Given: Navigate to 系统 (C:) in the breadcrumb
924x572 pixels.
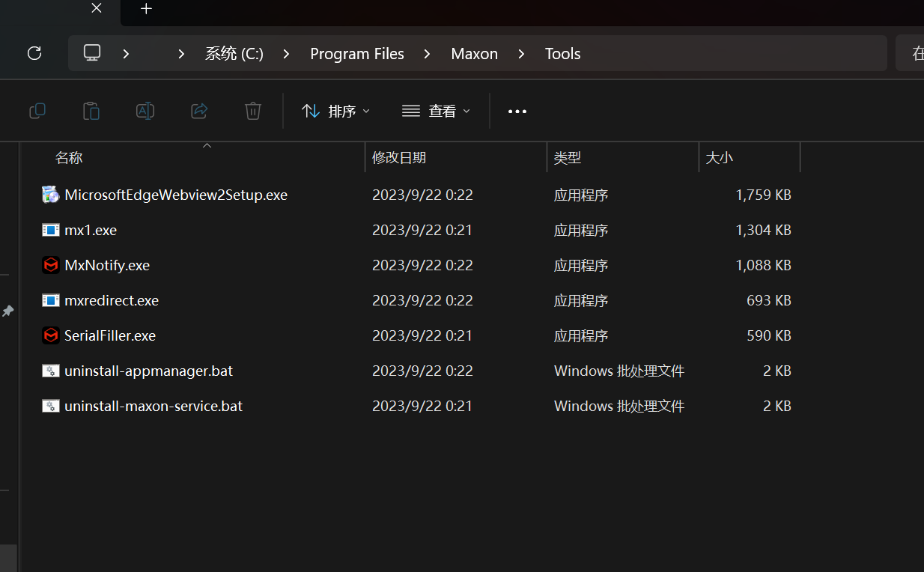Looking at the screenshot, I should pos(234,54).
